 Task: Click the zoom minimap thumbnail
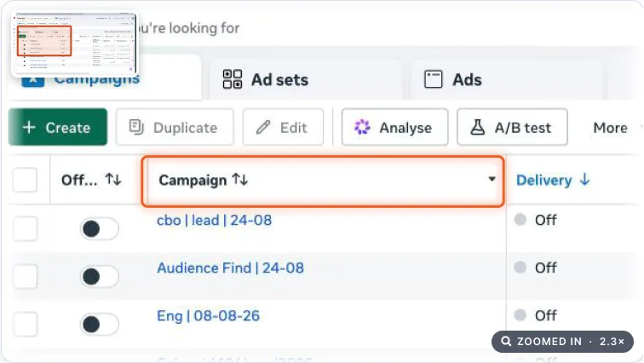click(x=74, y=44)
